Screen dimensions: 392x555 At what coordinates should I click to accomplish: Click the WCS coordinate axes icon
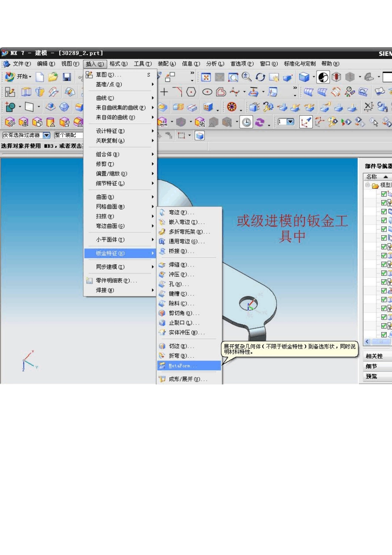305,122
